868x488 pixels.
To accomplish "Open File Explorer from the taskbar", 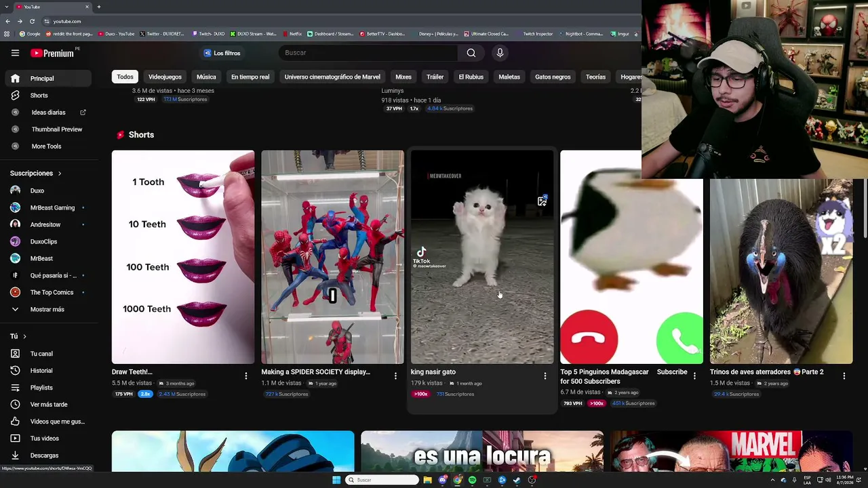I will [427, 480].
